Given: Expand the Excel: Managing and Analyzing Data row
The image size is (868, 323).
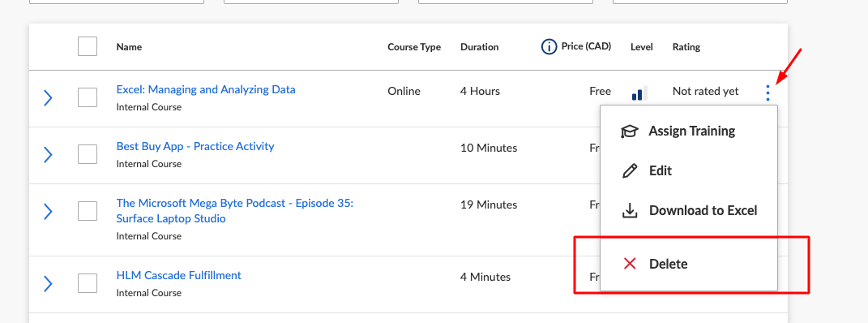Looking at the screenshot, I should click(x=48, y=98).
